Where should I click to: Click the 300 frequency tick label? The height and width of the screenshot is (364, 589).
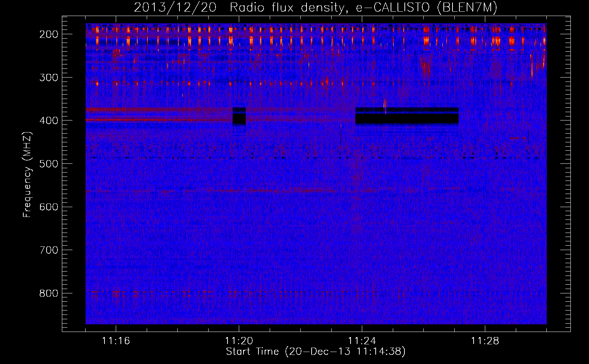tap(48, 78)
